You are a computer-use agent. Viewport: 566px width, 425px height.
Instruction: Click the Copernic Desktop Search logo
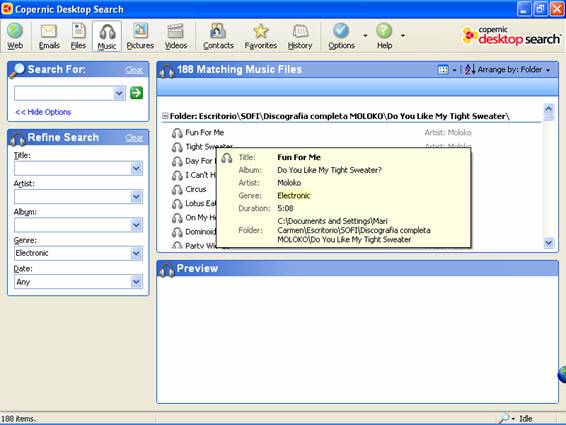tap(511, 36)
